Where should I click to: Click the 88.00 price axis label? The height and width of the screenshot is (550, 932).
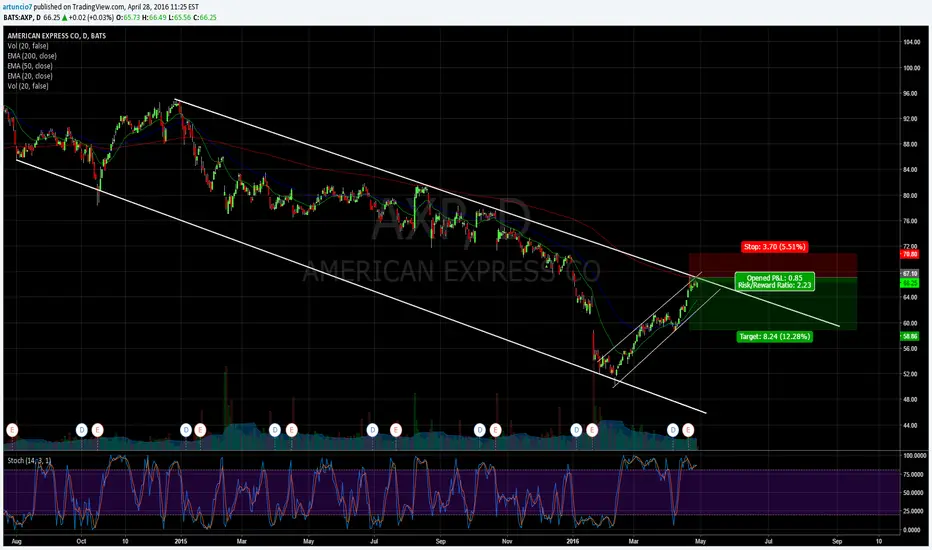(911, 144)
